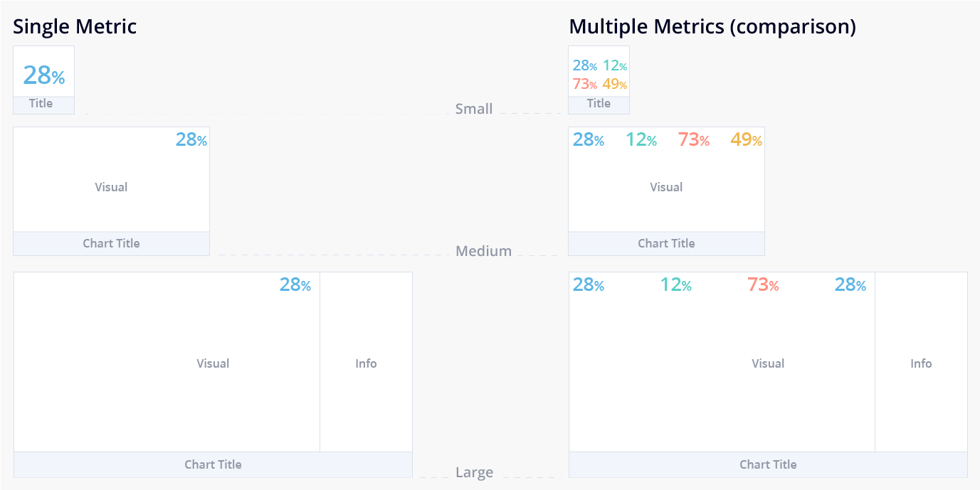
Task: Click Chart Title of medium single-metric card
Action: click(x=111, y=243)
